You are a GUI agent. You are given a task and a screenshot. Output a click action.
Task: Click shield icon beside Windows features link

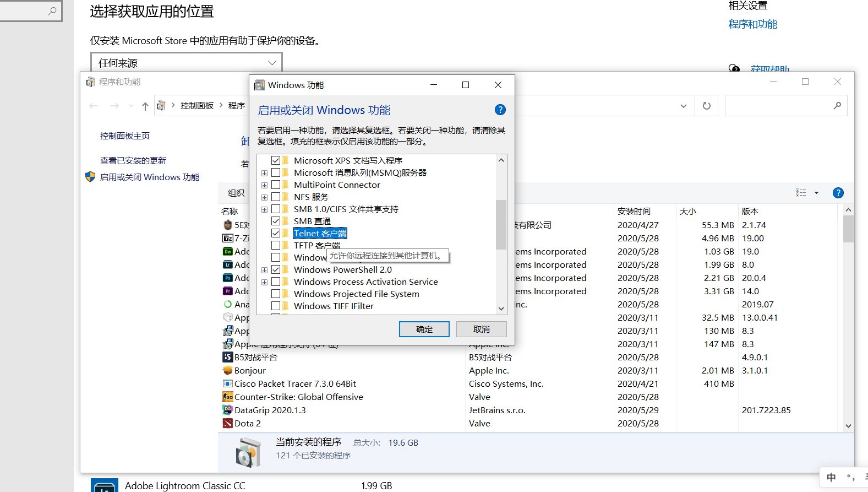pos(90,177)
